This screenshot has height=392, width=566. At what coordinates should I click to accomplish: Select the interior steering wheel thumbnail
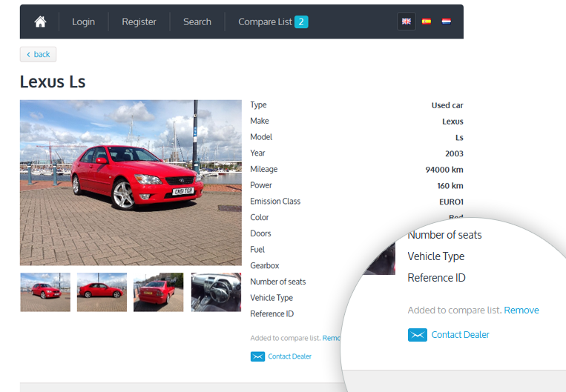pos(216,292)
